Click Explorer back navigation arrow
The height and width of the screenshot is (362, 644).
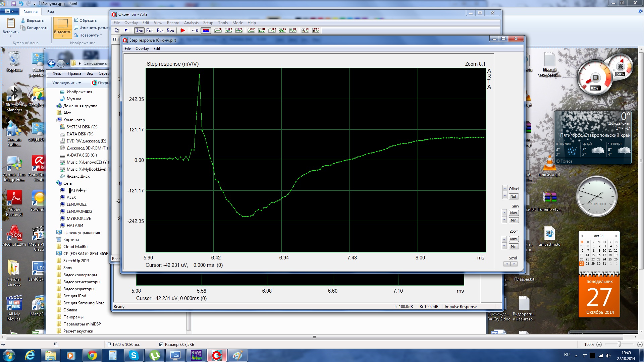[51, 63]
